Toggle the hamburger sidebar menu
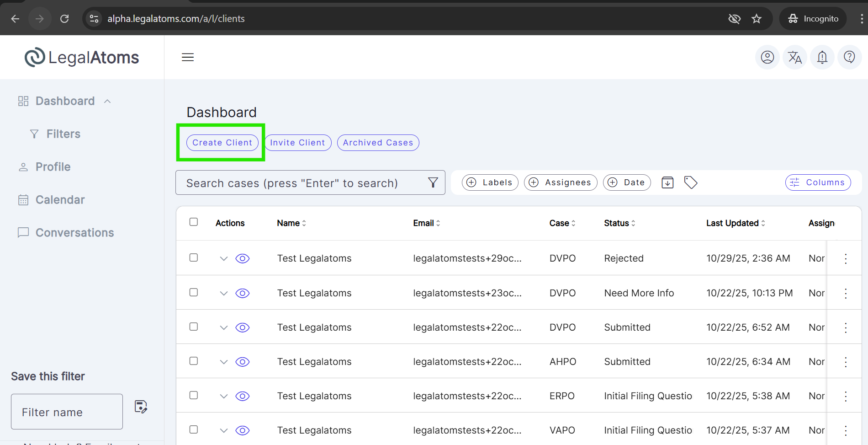The height and width of the screenshot is (445, 868). click(x=188, y=57)
